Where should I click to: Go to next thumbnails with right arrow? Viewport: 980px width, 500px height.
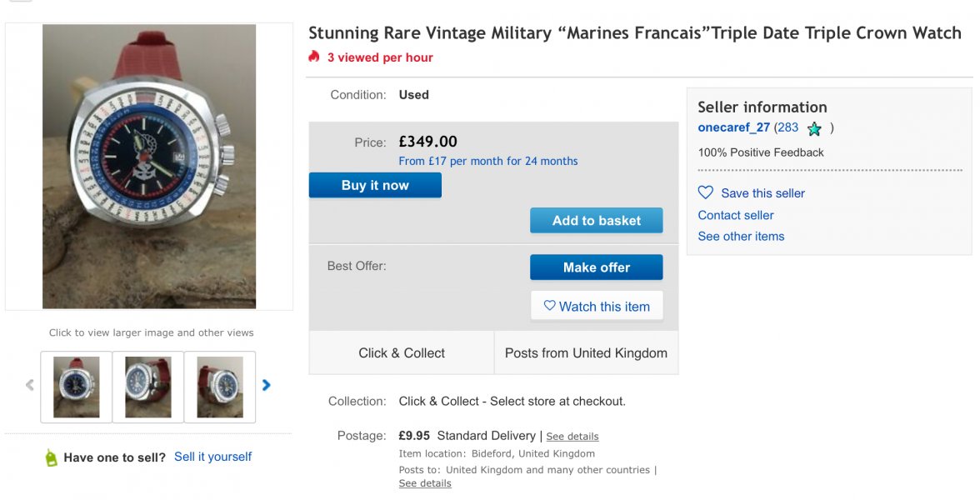point(267,385)
